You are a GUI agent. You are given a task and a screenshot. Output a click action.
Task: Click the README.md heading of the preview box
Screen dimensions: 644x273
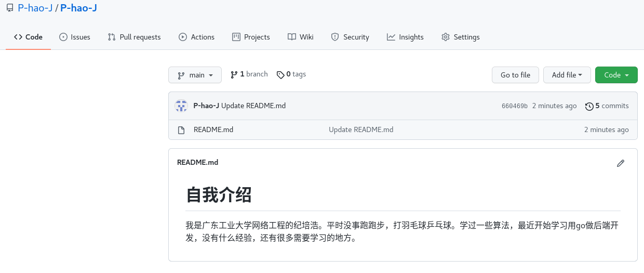[197, 162]
